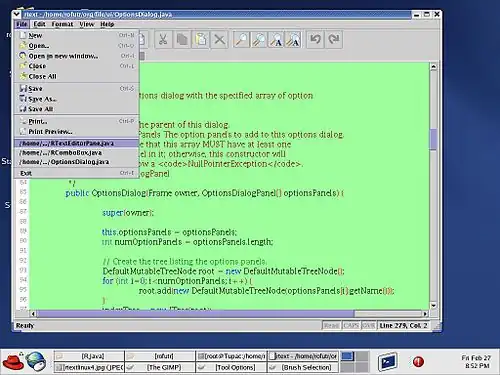Open the Format menu
Image resolution: width=500 pixels, height=375 pixels.
click(62, 24)
